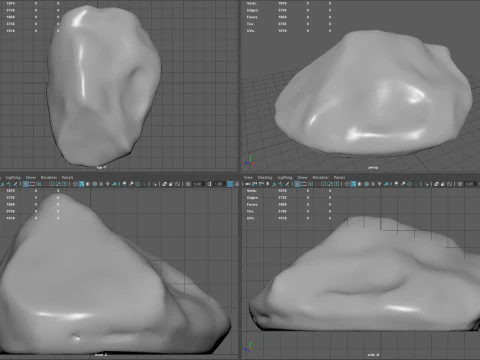Open Lighting menu in side view panel
Viewport: 480px width, 360px height.
coord(285,177)
